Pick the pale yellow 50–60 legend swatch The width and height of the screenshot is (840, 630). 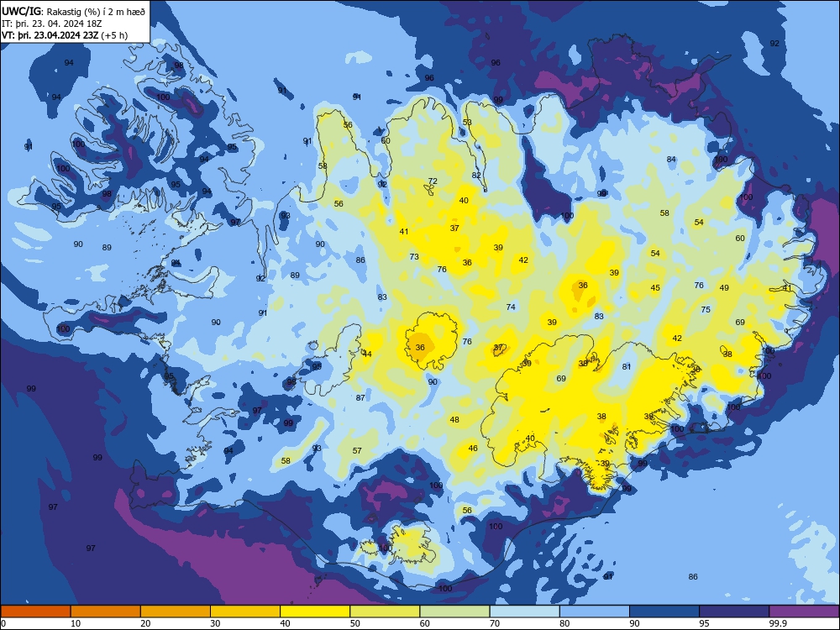coord(385,612)
